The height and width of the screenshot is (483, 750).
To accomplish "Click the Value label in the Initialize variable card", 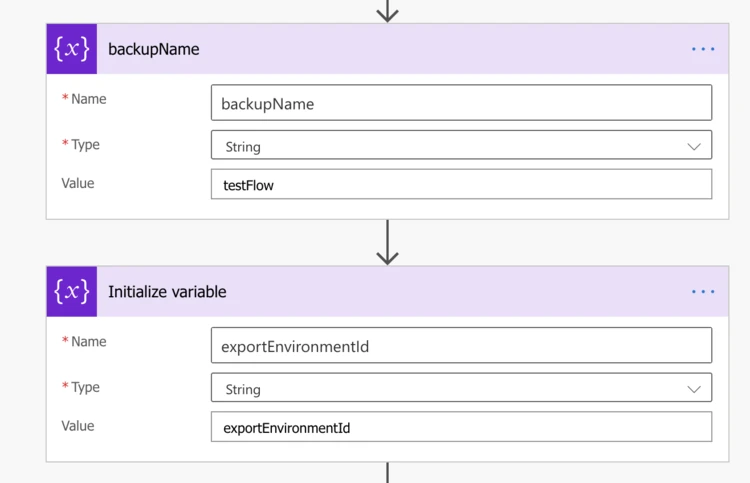I will coord(78,426).
